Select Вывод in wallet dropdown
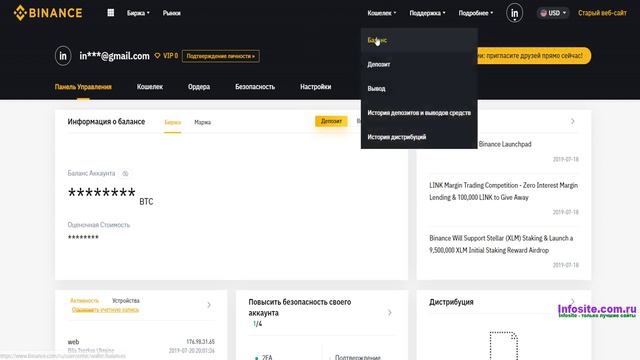The image size is (640, 360). click(x=419, y=88)
